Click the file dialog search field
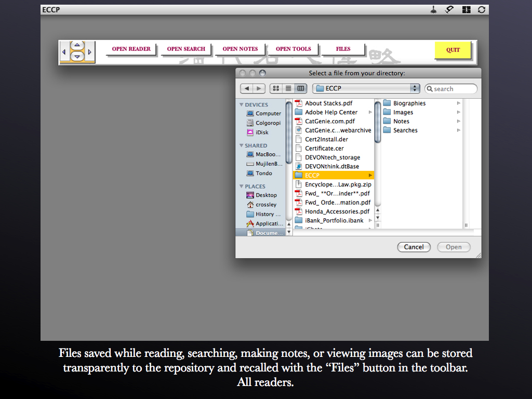The image size is (532, 399). (x=451, y=89)
